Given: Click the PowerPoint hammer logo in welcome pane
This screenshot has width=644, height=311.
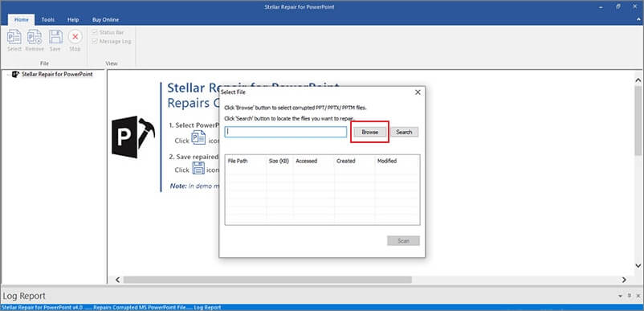Looking at the screenshot, I should point(133,137).
